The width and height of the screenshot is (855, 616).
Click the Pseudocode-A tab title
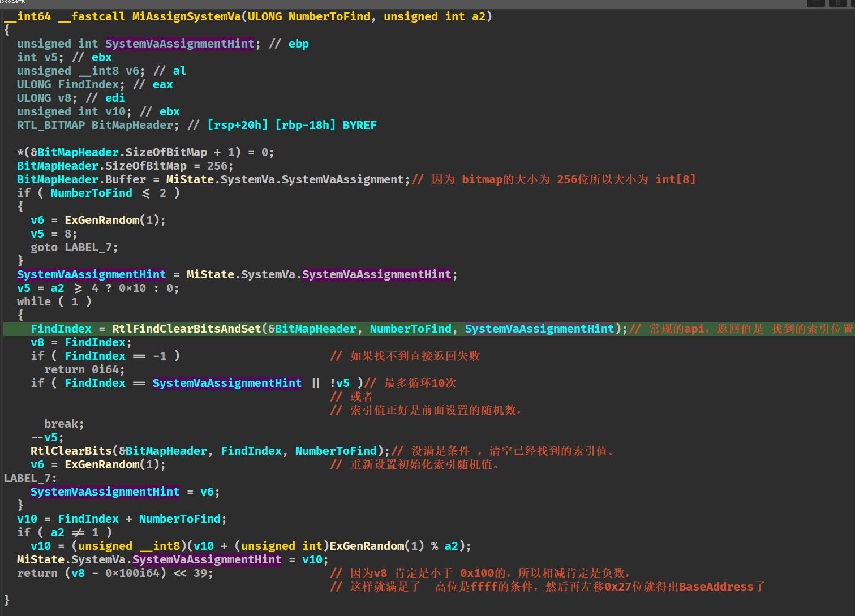(x=12, y=2)
